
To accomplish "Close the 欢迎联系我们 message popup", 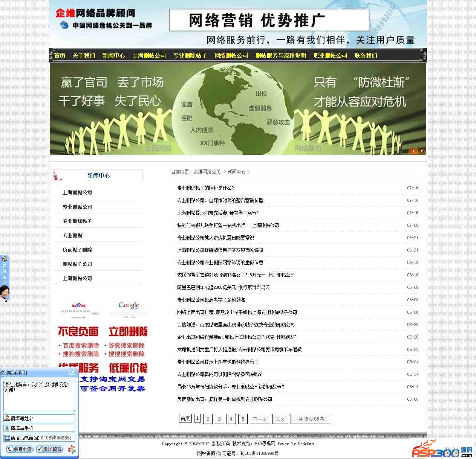I will [x=73, y=372].
